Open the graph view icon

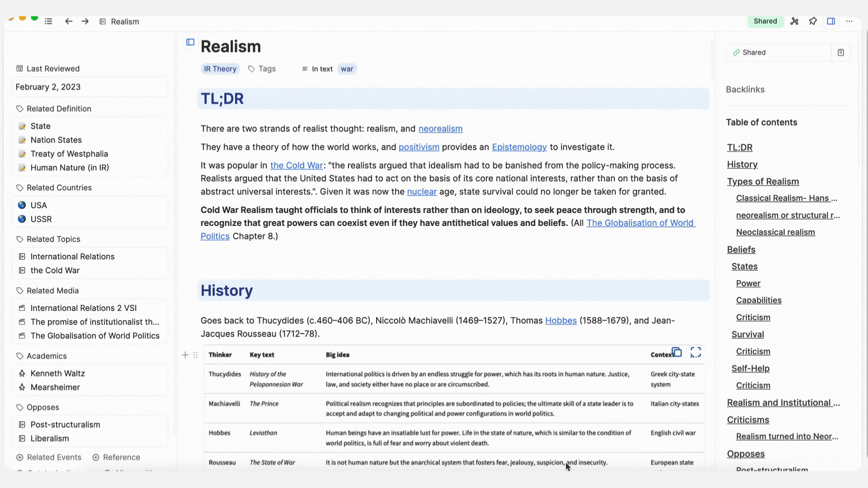click(x=794, y=21)
